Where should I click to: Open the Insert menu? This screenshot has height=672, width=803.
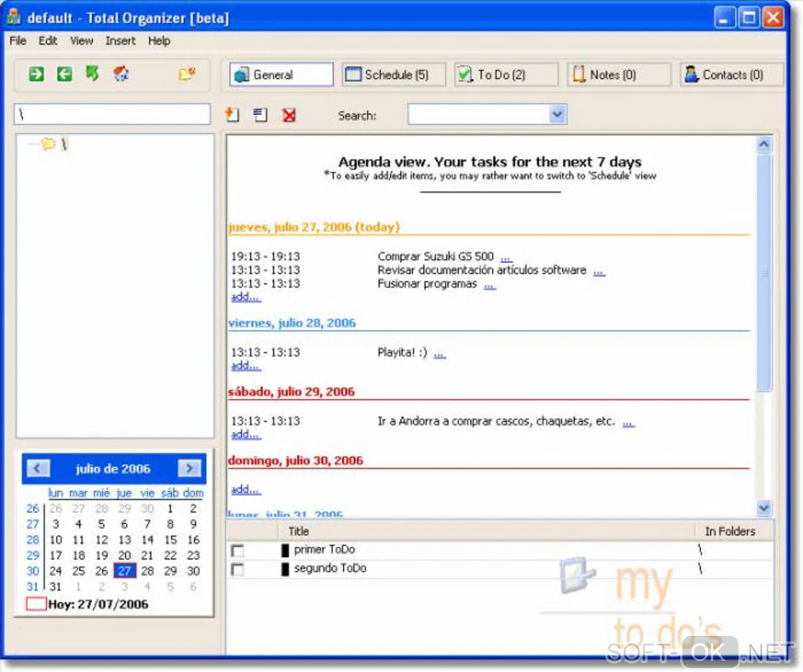coord(120,40)
